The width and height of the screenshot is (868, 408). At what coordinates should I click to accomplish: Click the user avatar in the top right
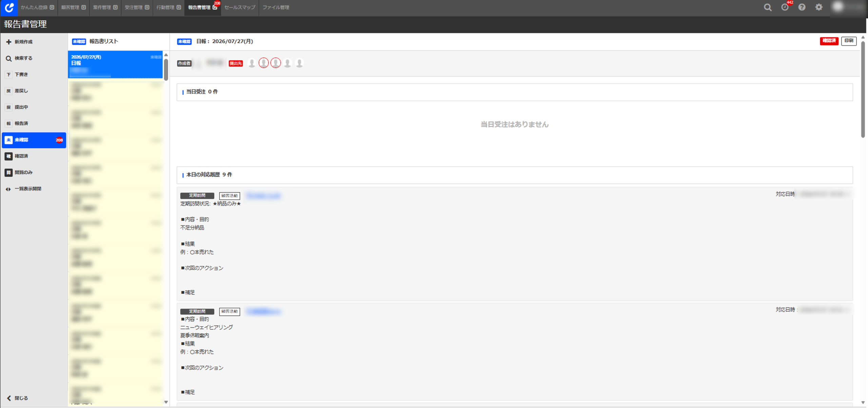point(838,7)
